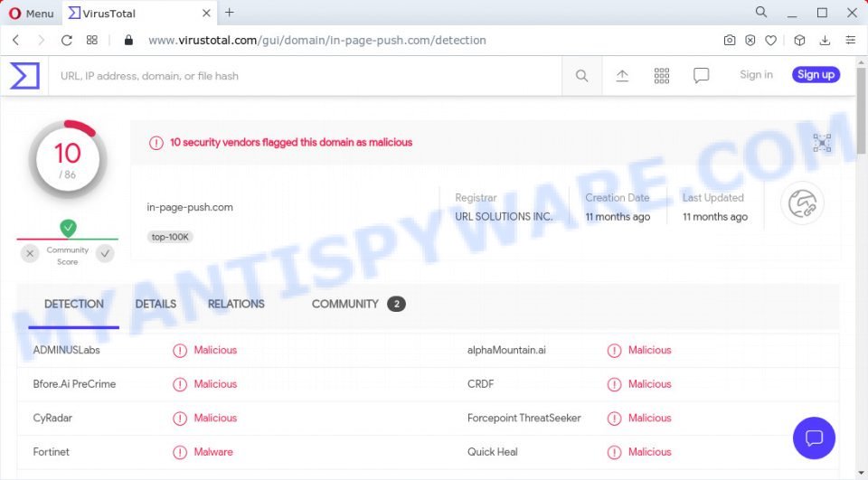Reload the current page
This screenshot has height=480, width=868.
(x=66, y=40)
